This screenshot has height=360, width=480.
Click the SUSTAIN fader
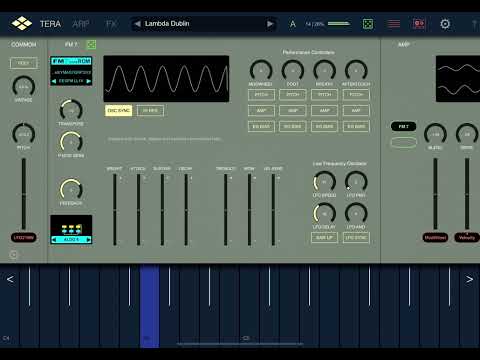162,210
